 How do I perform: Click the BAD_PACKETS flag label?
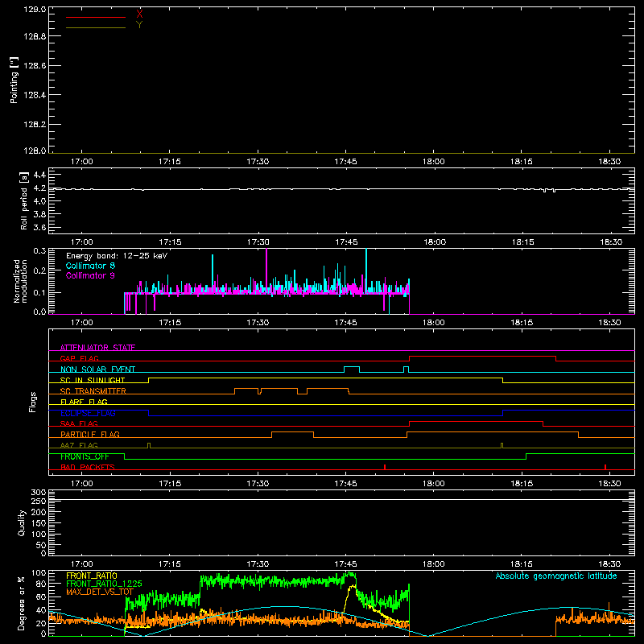[88, 467]
